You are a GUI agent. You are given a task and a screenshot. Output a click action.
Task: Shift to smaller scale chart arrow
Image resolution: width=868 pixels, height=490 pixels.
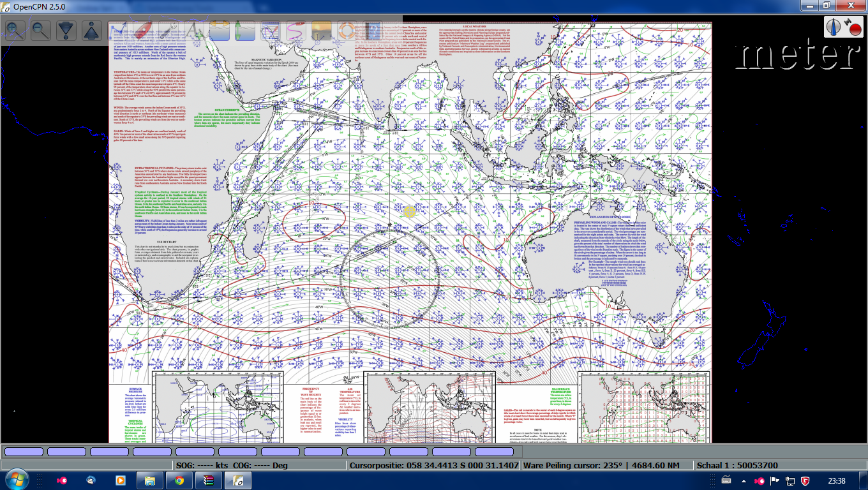pos(93,30)
